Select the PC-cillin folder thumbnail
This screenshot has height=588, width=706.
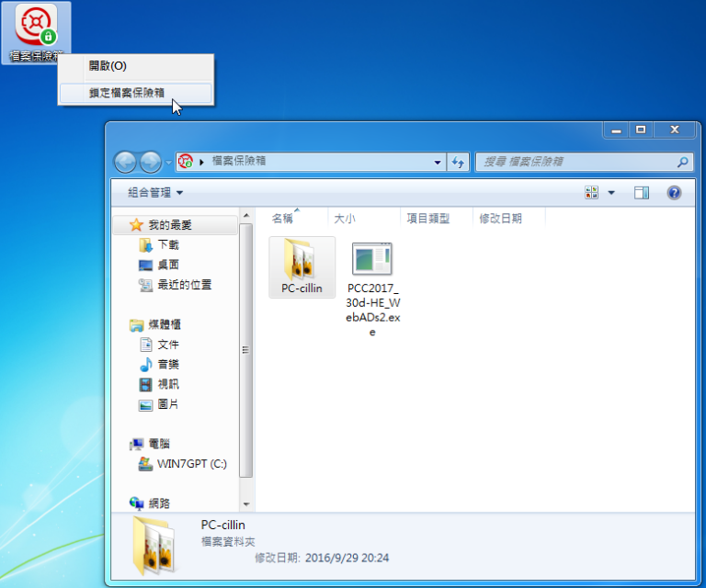point(302,267)
